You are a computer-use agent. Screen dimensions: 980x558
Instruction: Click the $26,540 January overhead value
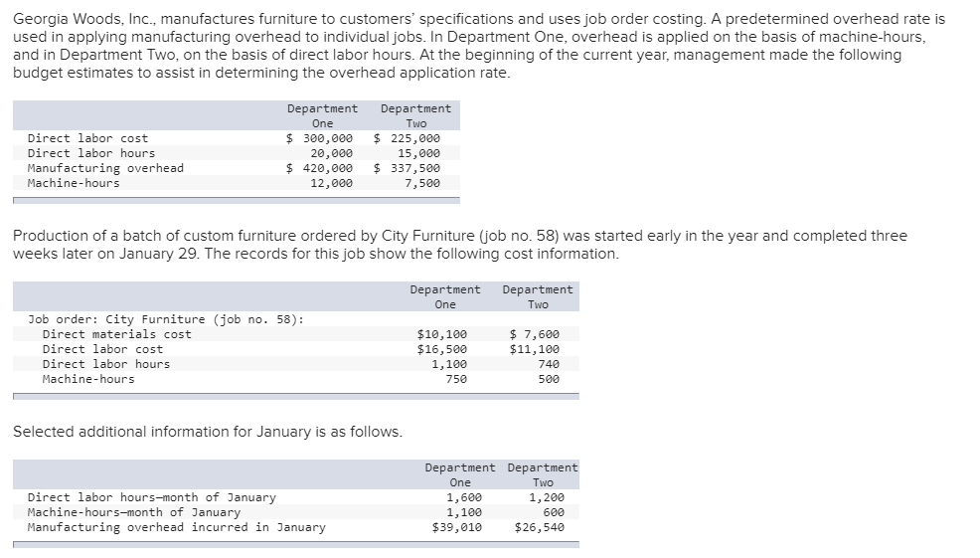[x=540, y=527]
